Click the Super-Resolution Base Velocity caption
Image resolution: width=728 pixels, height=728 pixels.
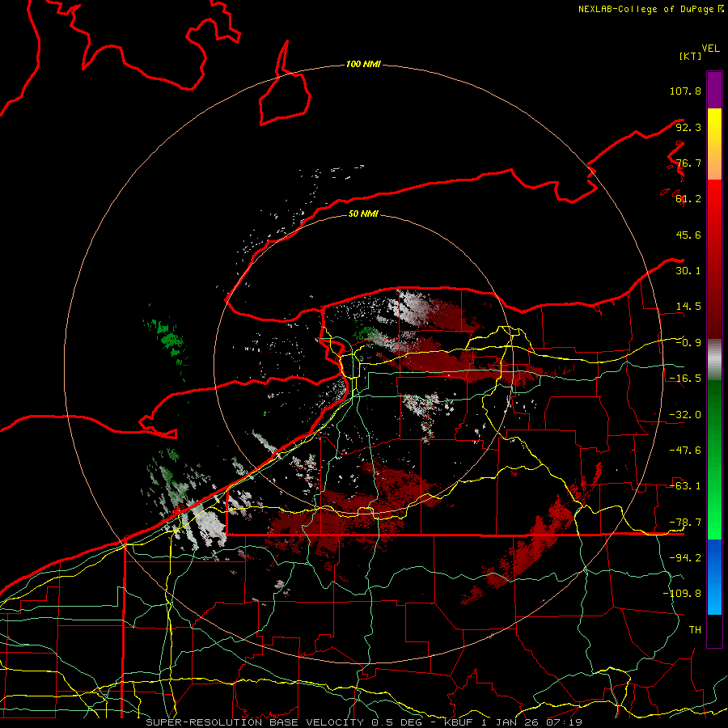coord(363,722)
